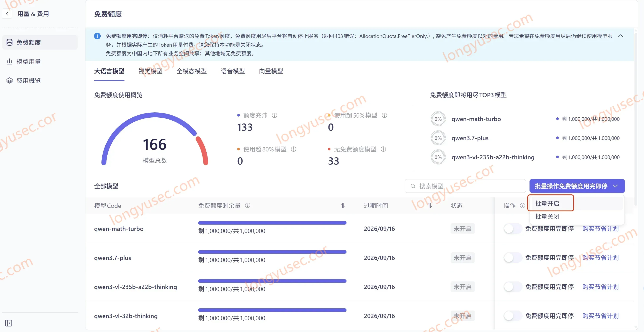Click 购买节省计划 link for qwen-math-turbo
644x332 pixels.
(600, 229)
